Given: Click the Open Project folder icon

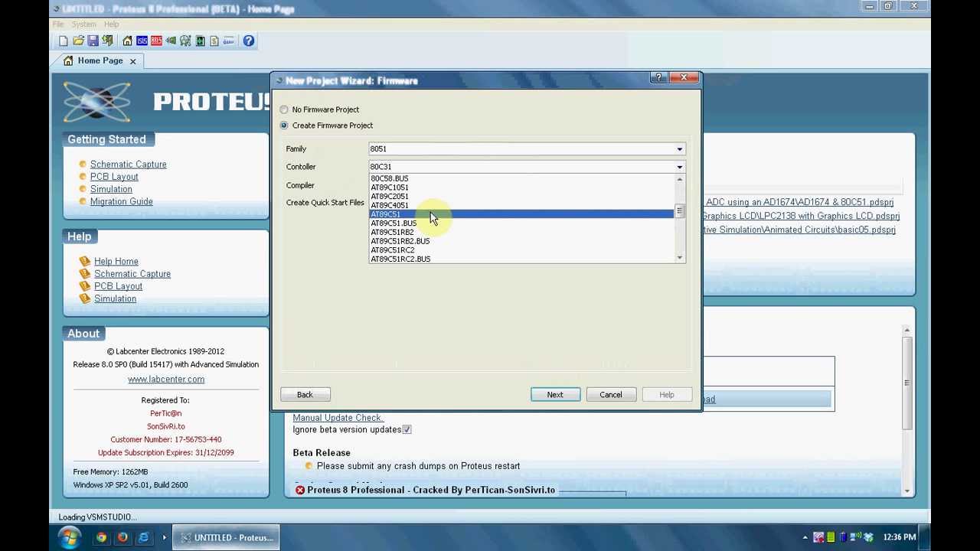Looking at the screenshot, I should pyautogui.click(x=78, y=41).
